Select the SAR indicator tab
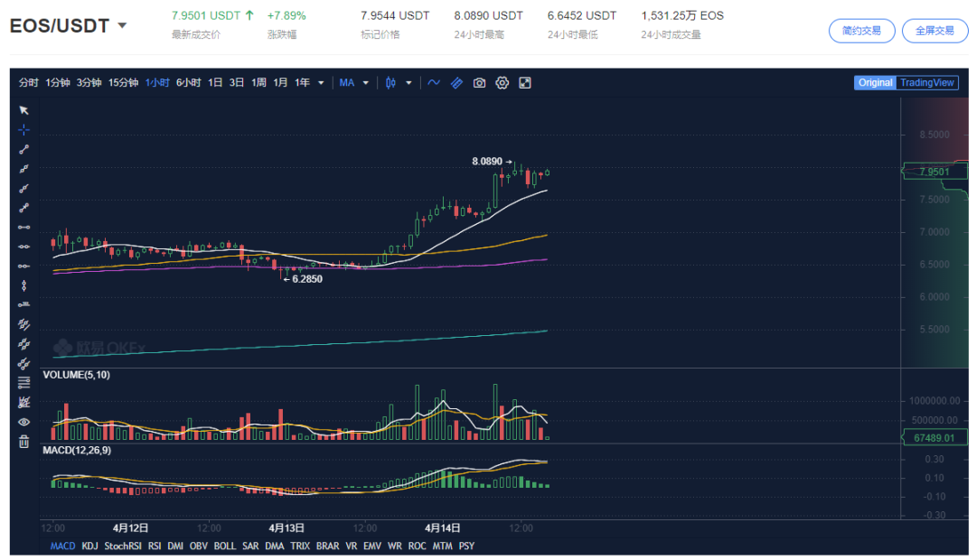 250,546
